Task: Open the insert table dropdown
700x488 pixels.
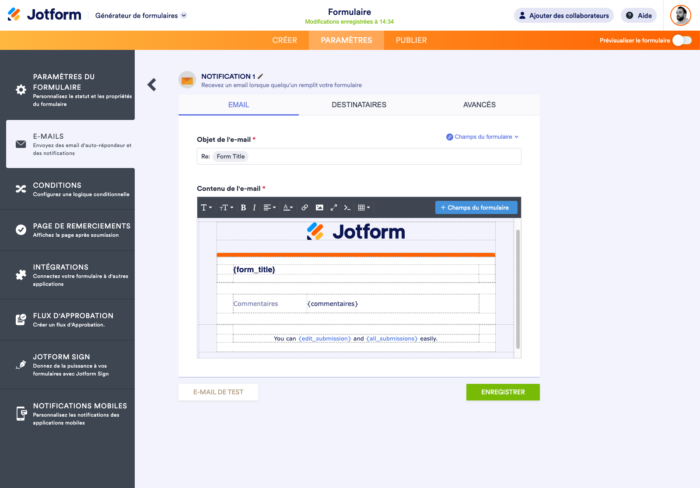Action: pyautogui.click(x=363, y=208)
